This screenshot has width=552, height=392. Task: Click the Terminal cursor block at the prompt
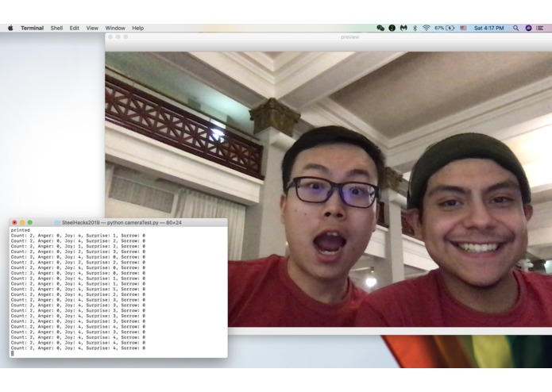click(13, 353)
